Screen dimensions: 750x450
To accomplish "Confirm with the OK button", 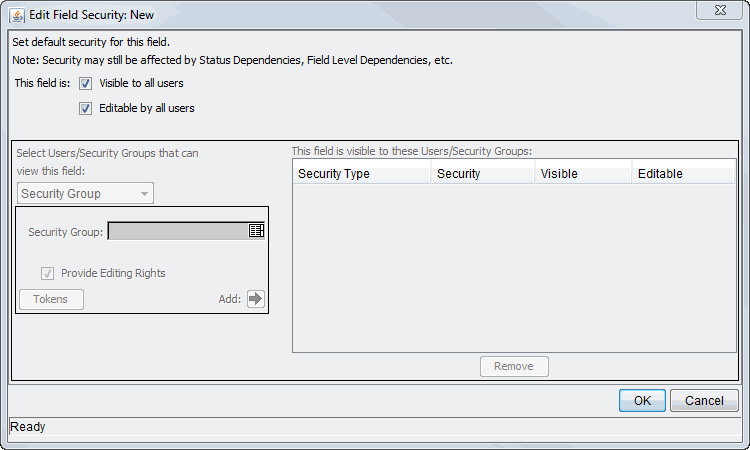I will [x=642, y=400].
